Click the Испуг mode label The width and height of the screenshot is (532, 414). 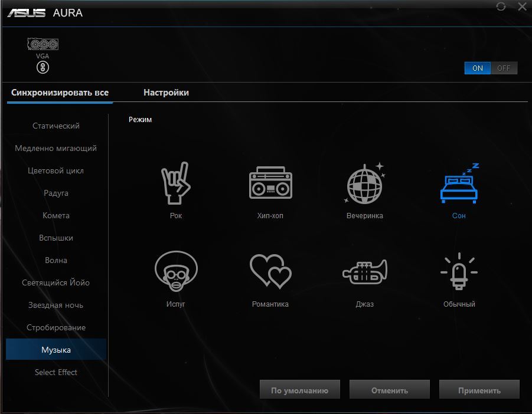[x=176, y=304]
